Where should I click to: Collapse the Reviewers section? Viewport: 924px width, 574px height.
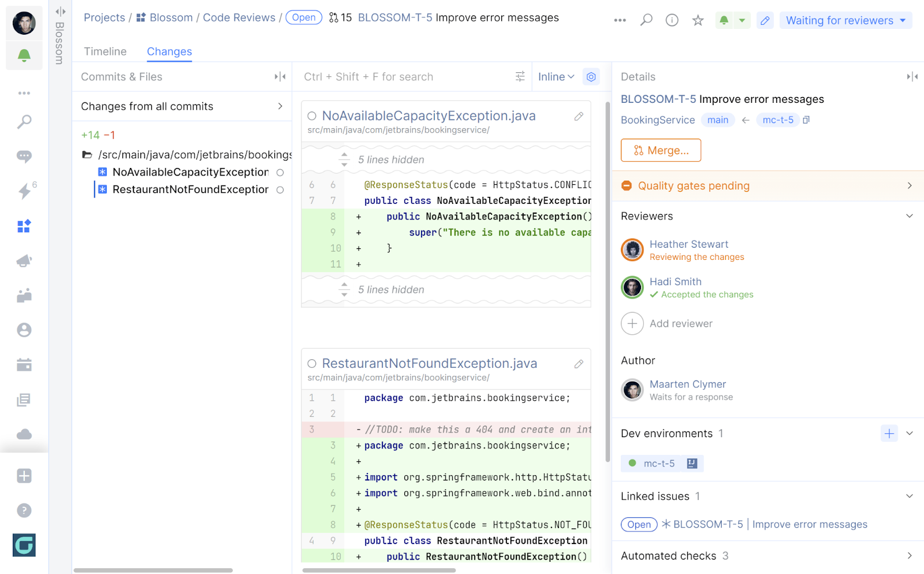pos(910,216)
